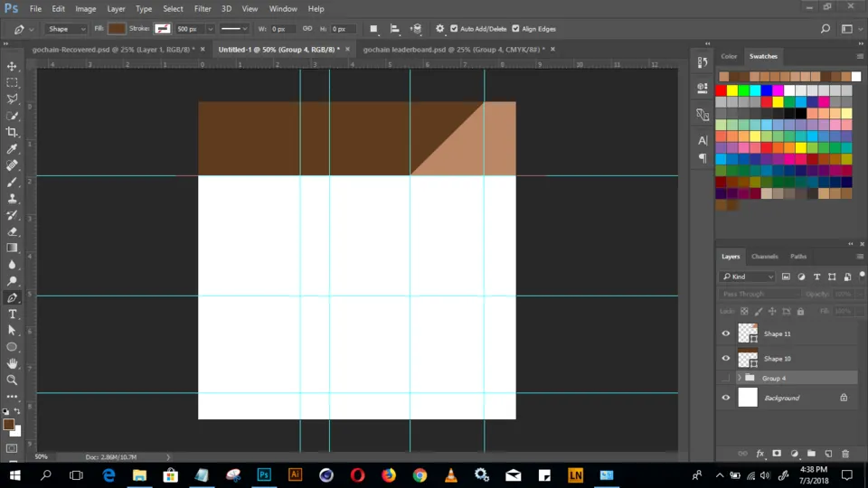Open stroke line style dropdown
The height and width of the screenshot is (488, 868).
click(233, 29)
